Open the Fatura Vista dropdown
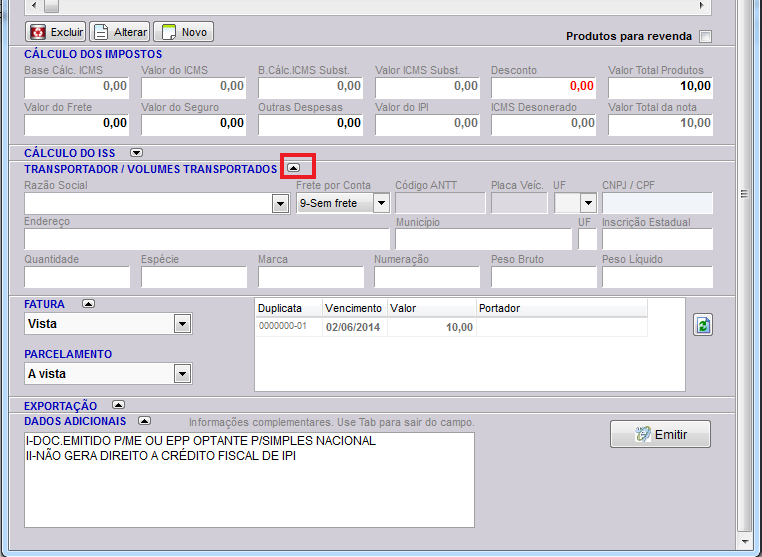762x557 pixels. [182, 324]
